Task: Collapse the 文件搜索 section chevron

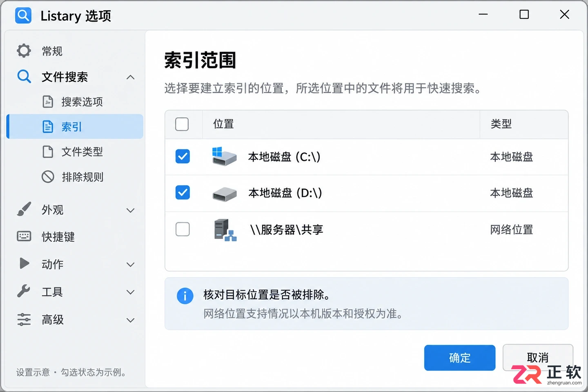Action: click(x=131, y=77)
